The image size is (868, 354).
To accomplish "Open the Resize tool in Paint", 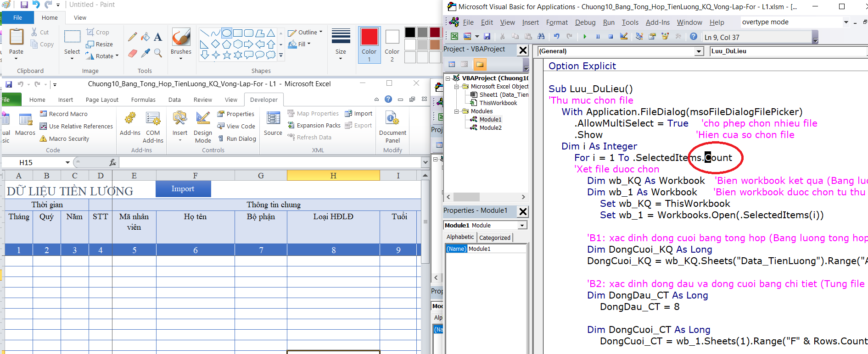I will pos(99,44).
